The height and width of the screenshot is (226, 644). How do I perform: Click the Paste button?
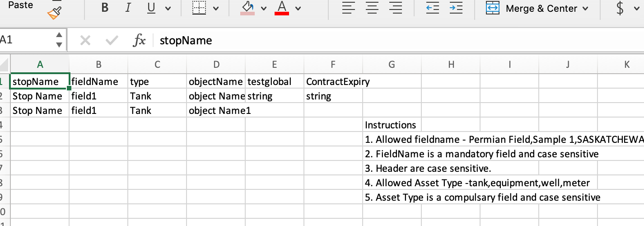pyautogui.click(x=21, y=5)
